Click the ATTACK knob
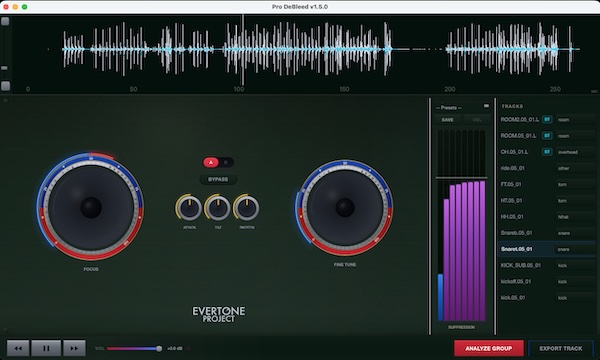 189,208
